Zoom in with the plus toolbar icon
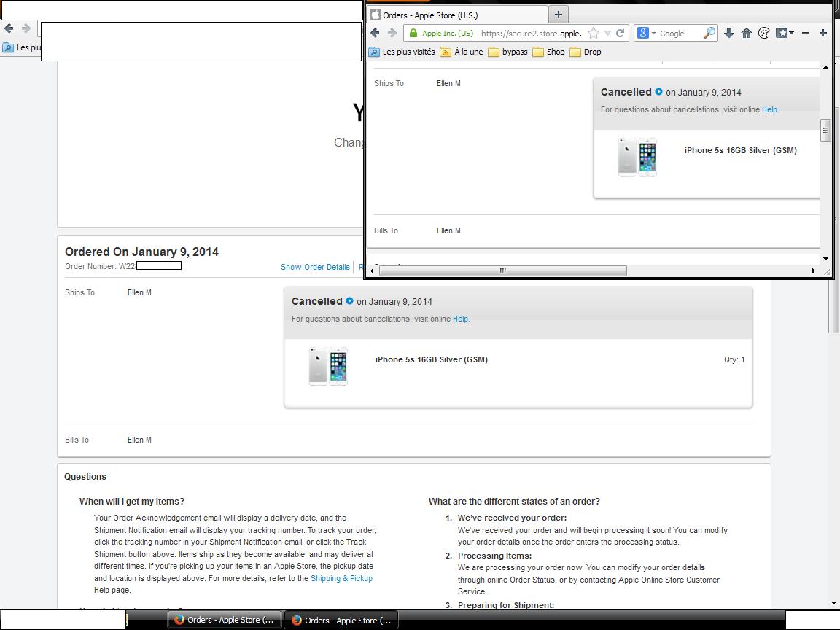The width and height of the screenshot is (840, 630). coord(823,34)
